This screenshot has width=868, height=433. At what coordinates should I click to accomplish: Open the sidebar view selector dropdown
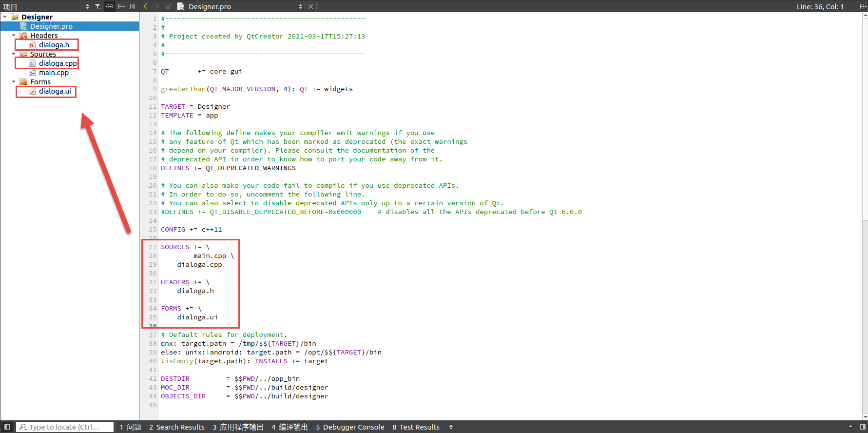[87, 6]
